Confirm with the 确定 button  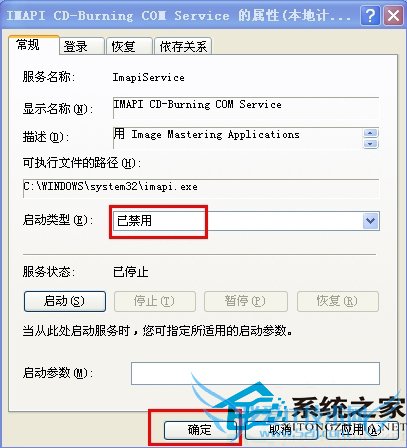(x=200, y=430)
